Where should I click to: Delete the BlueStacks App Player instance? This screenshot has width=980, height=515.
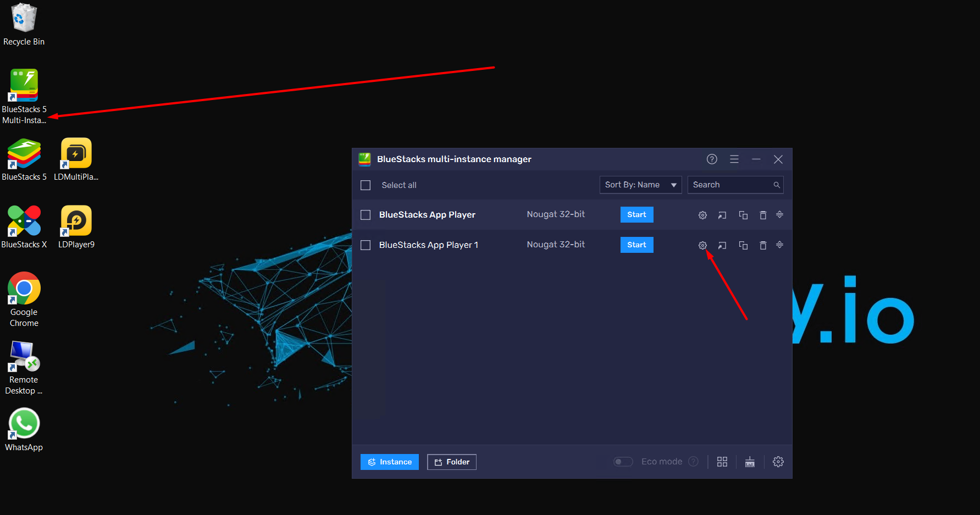point(763,215)
